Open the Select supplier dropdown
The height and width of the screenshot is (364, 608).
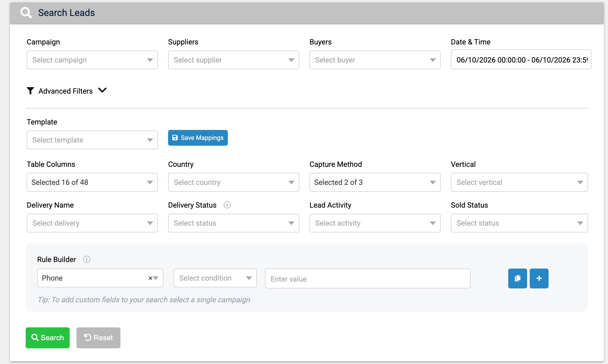(234, 60)
